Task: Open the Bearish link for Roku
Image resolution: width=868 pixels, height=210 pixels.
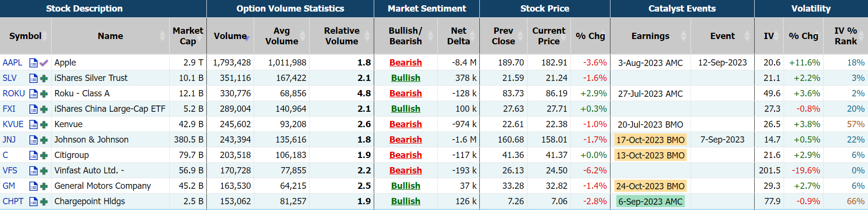Action: (x=406, y=93)
